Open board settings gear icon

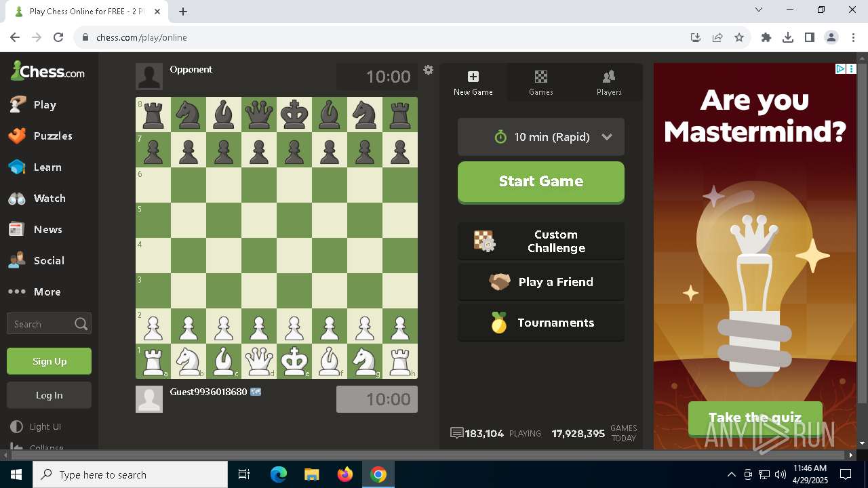[428, 70]
